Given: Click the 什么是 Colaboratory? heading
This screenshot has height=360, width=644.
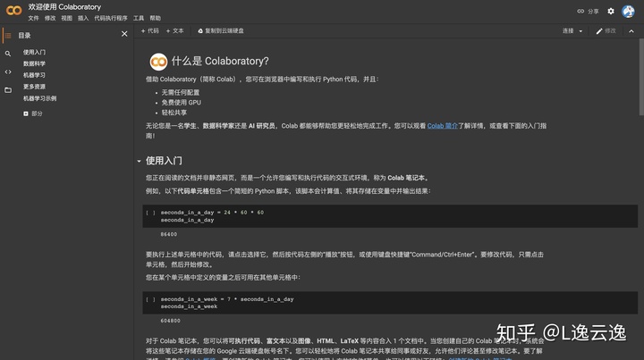Looking at the screenshot, I should point(220,61).
